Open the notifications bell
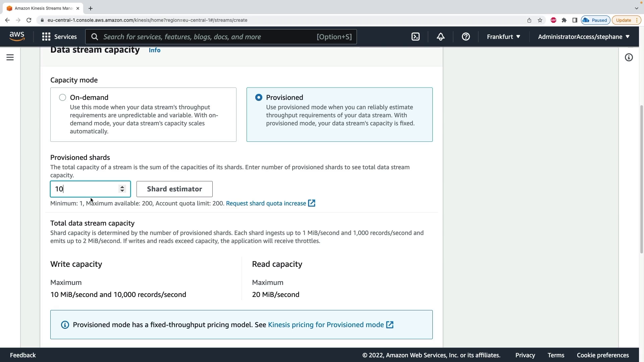Image resolution: width=644 pixels, height=362 pixels. pos(441,37)
